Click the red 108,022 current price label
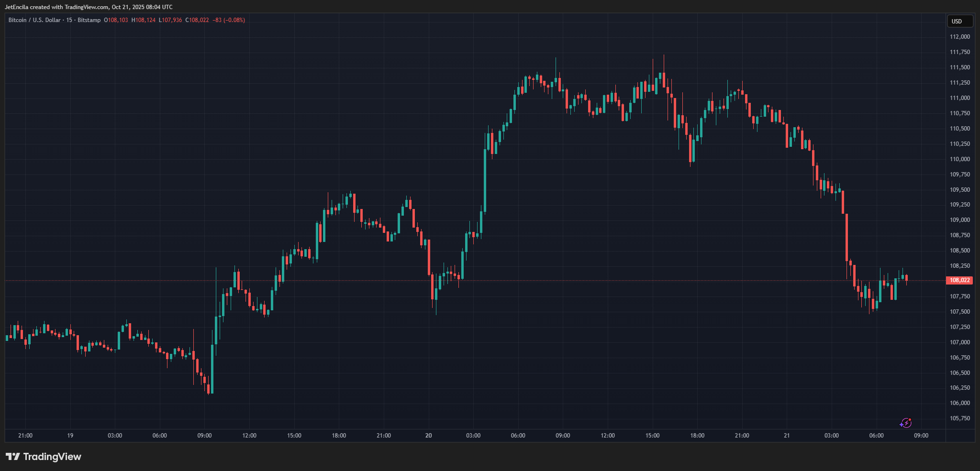 [959, 280]
